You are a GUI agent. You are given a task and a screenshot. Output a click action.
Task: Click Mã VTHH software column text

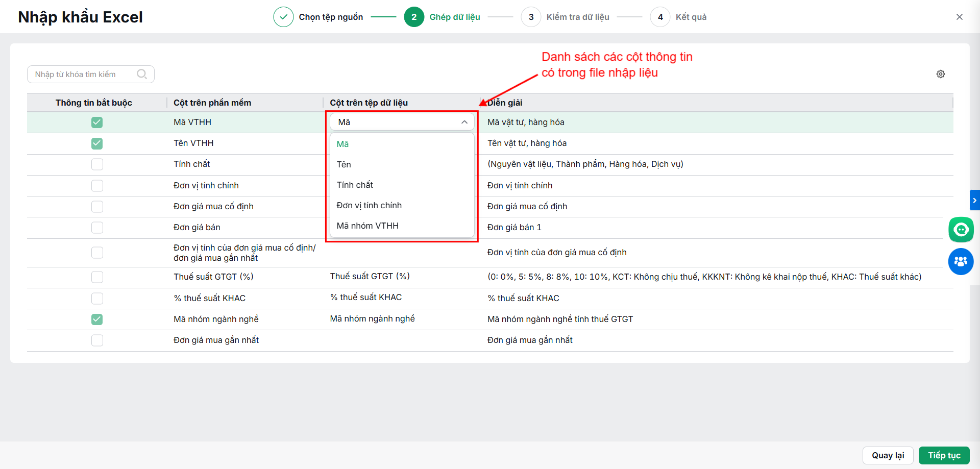pos(192,122)
